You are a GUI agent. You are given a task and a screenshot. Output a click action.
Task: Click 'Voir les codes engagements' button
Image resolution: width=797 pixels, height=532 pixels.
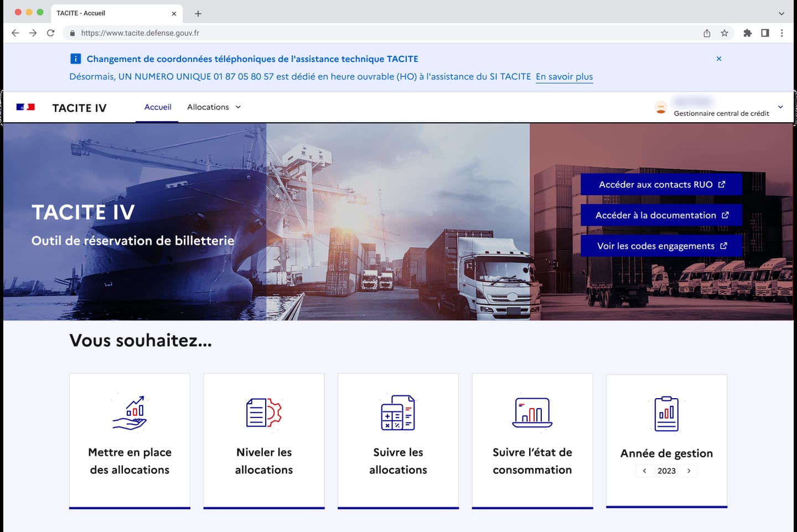pyautogui.click(x=661, y=246)
